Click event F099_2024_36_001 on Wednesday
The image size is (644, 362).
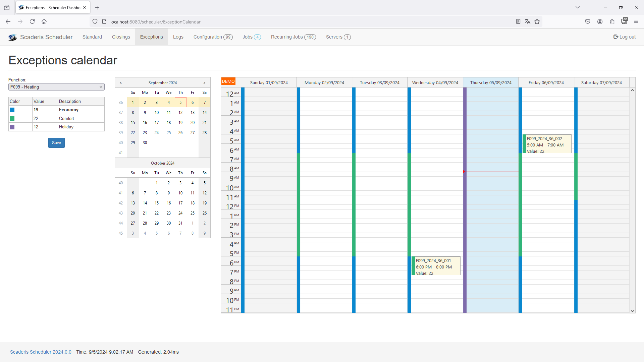436,266
